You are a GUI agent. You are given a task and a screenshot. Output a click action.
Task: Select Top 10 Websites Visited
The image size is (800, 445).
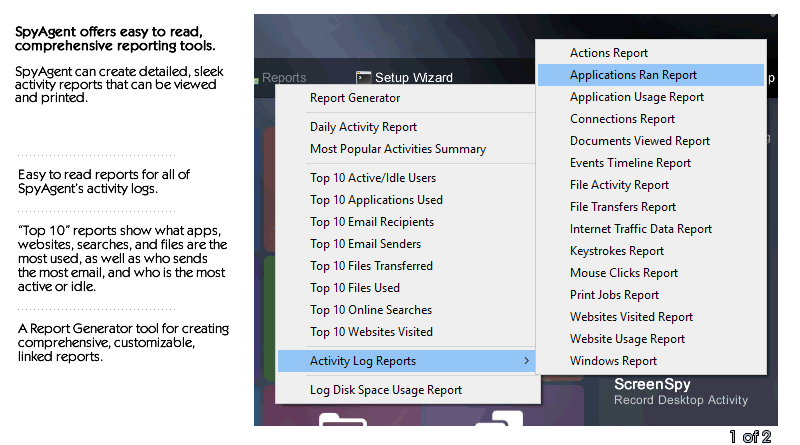click(406, 331)
